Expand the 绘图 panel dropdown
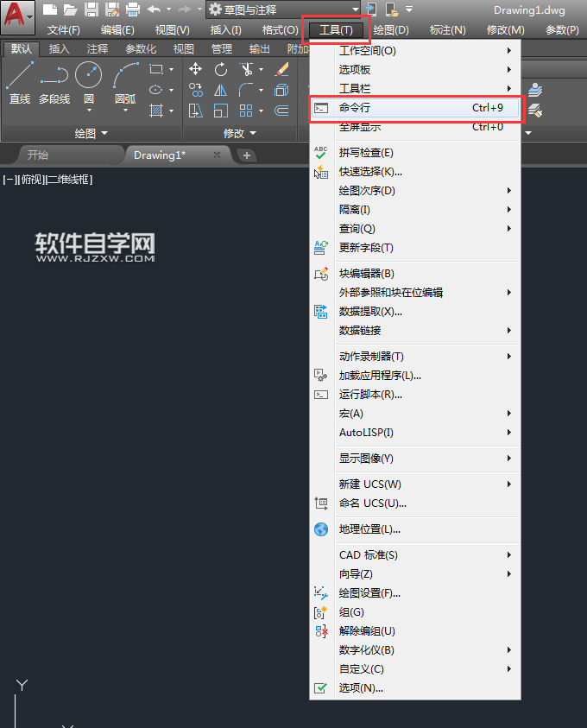The height and width of the screenshot is (728, 587). click(x=91, y=133)
